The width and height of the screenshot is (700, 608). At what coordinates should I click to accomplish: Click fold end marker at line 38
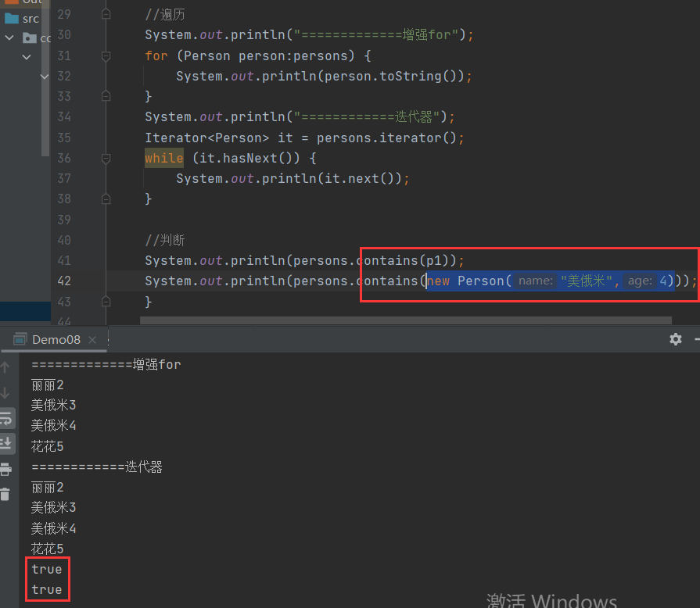pos(106,198)
